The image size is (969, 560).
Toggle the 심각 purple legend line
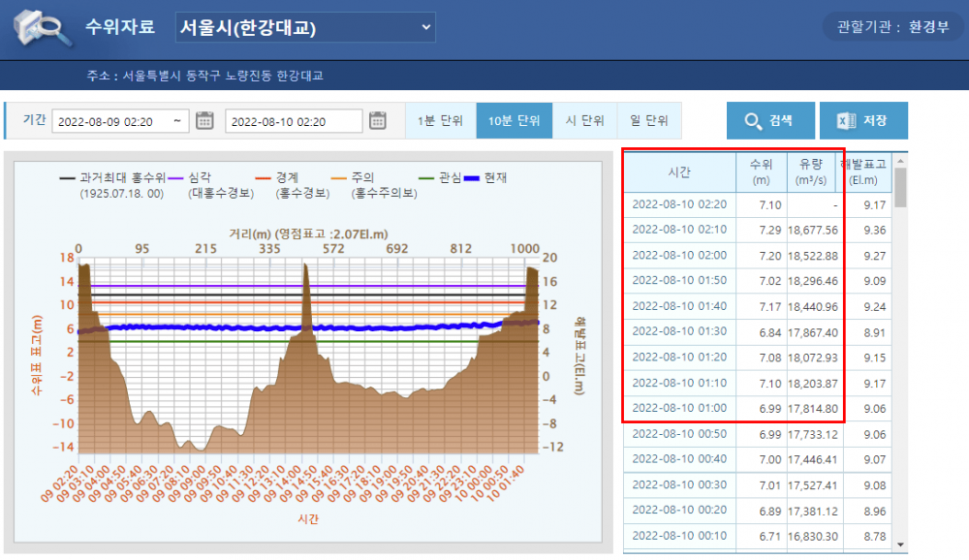177,178
